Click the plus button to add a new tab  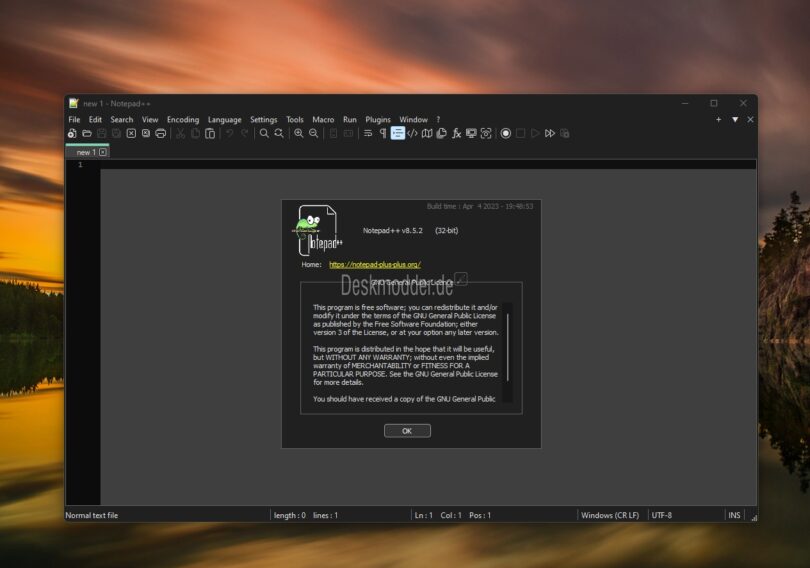pyautogui.click(x=718, y=119)
